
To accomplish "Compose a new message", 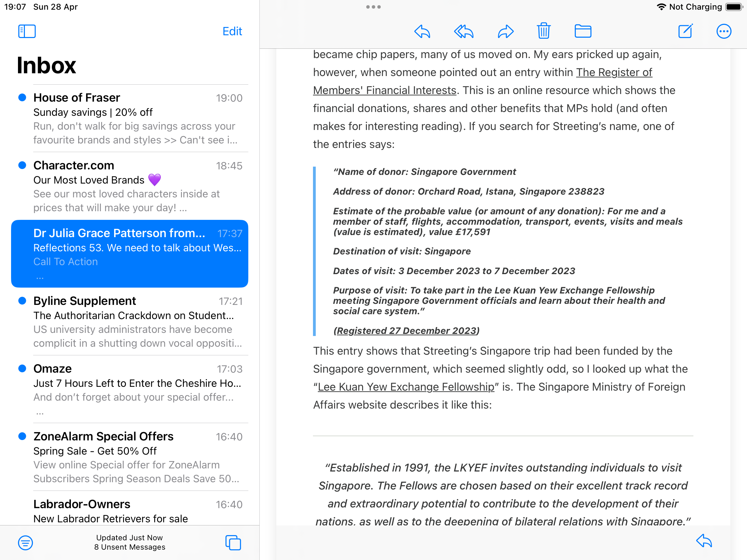I will pos(685,31).
